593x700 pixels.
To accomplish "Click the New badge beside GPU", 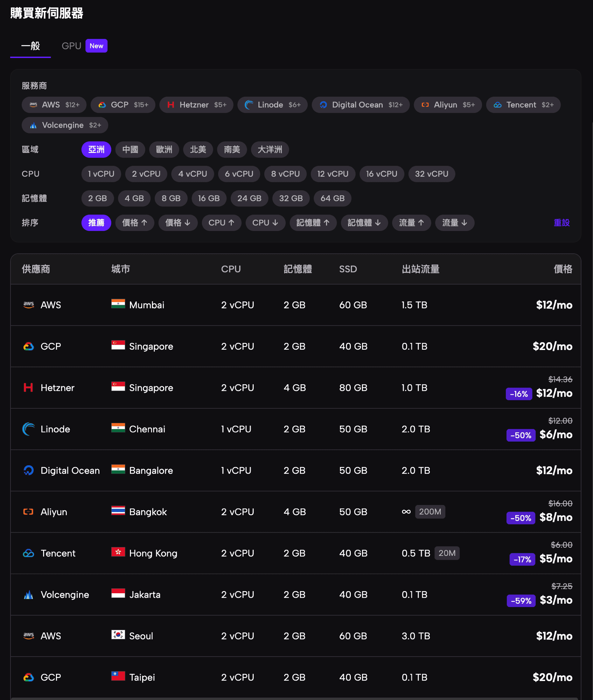I will pyautogui.click(x=96, y=46).
